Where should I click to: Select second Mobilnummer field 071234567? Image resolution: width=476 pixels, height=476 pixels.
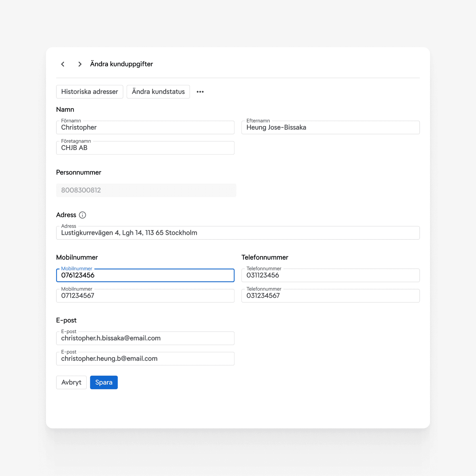[x=145, y=296]
